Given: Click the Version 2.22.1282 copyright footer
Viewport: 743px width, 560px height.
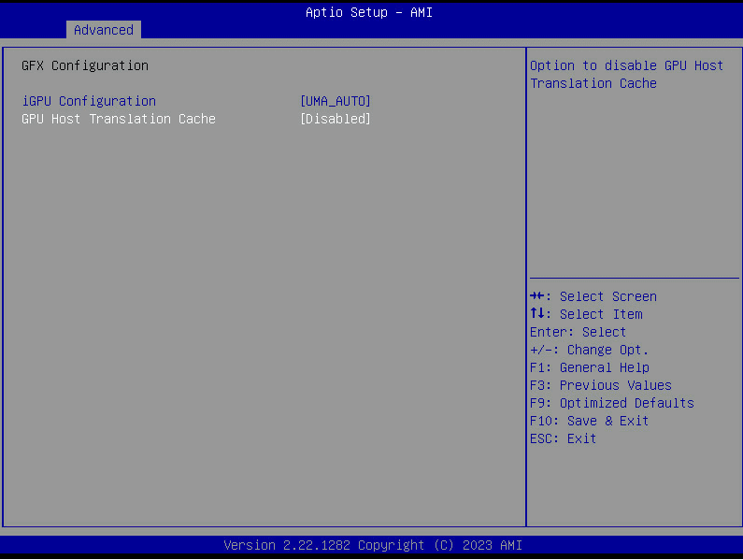Looking at the screenshot, I should tap(373, 545).
